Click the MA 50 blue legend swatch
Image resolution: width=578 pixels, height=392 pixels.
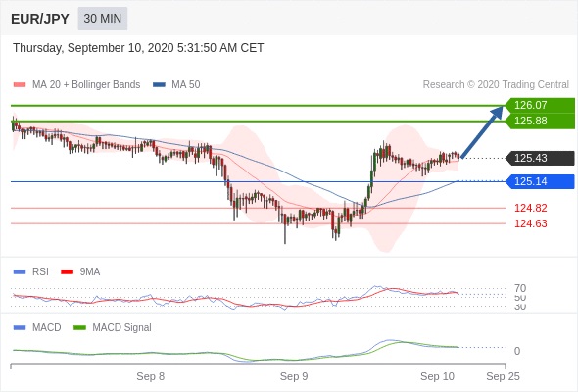click(159, 85)
